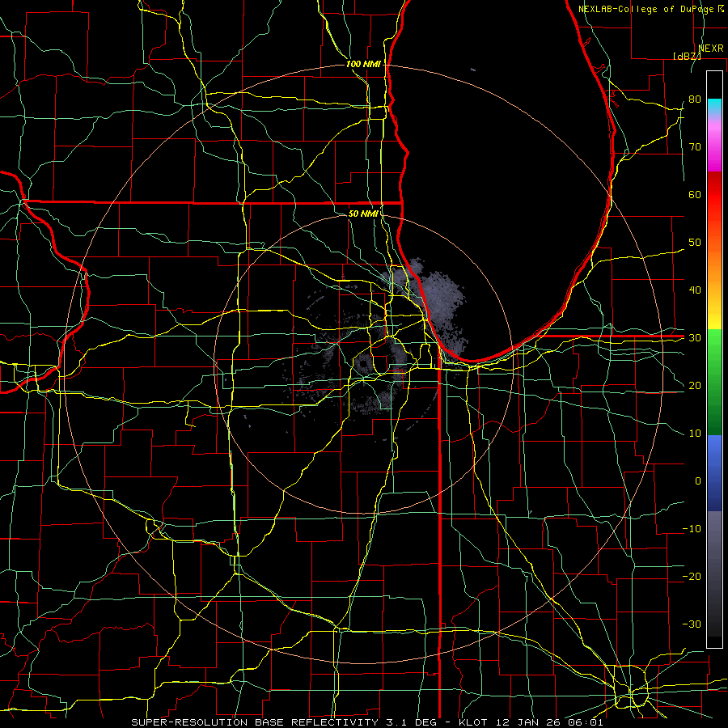Screen dimensions: 728x728
Task: Click the '-10' value on the dBZ scale
Action: 692,529
